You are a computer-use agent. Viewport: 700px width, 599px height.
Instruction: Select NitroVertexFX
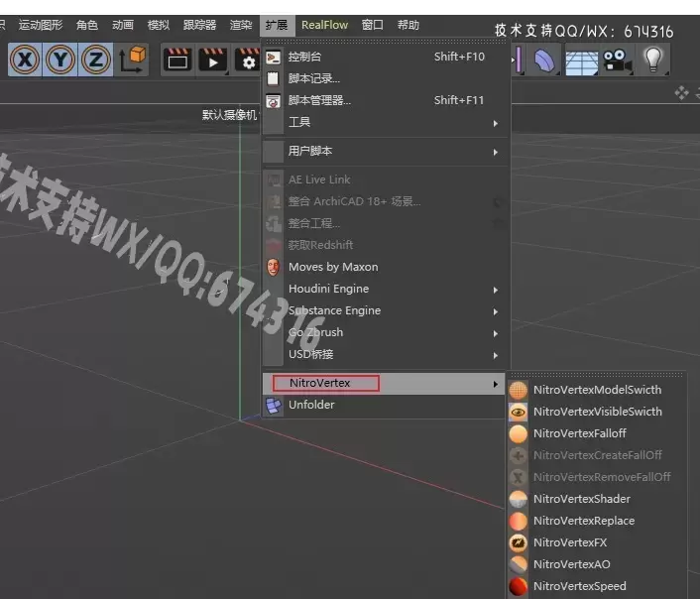597,542
